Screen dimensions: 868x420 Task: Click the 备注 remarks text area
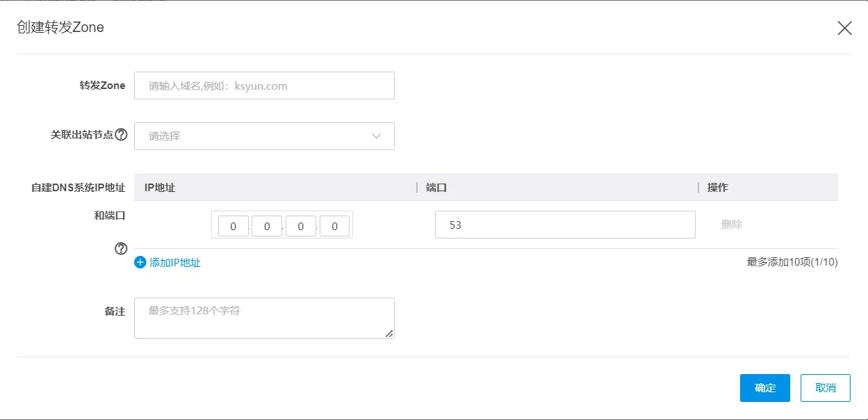point(264,318)
